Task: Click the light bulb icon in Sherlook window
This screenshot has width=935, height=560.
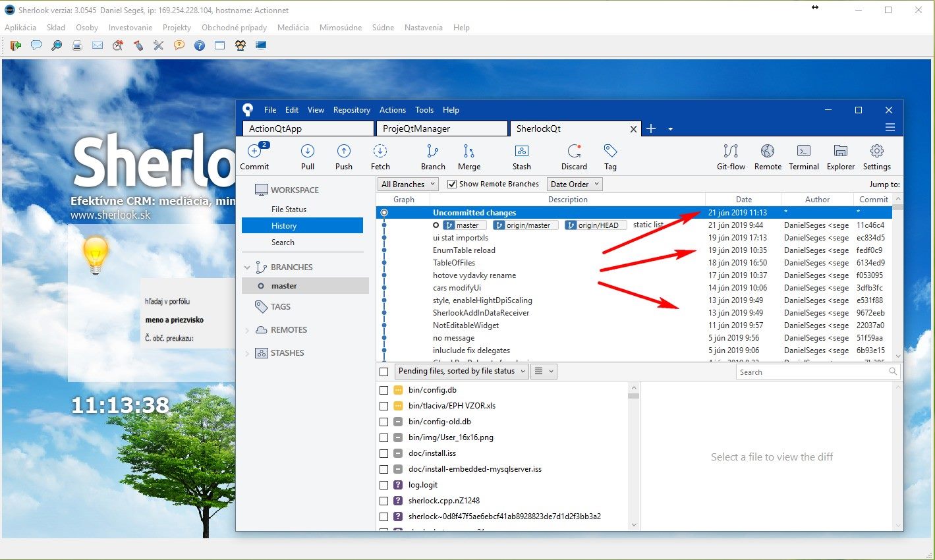Action: click(96, 255)
